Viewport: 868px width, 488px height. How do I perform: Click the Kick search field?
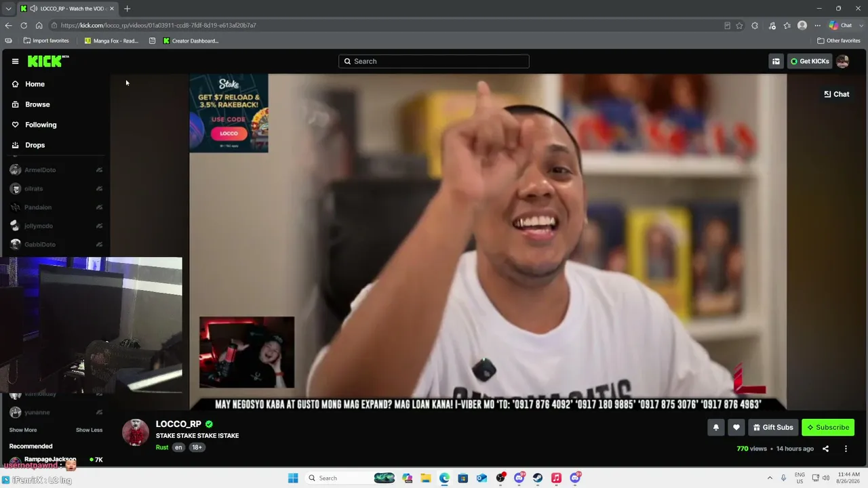tap(434, 61)
